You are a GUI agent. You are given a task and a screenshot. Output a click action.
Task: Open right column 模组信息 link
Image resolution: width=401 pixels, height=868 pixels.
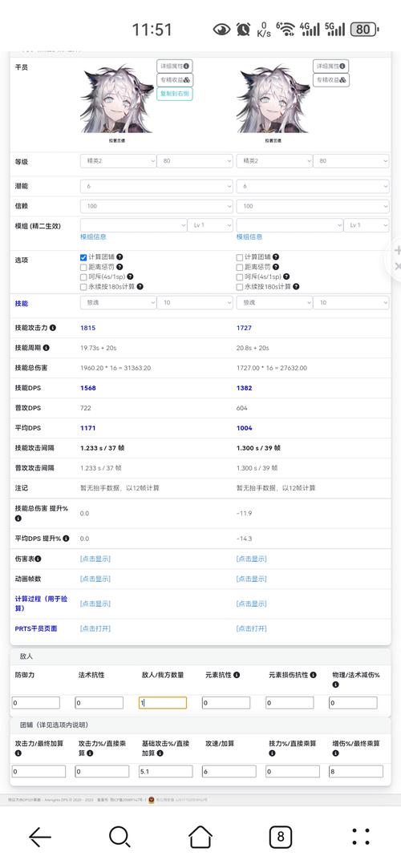249,237
